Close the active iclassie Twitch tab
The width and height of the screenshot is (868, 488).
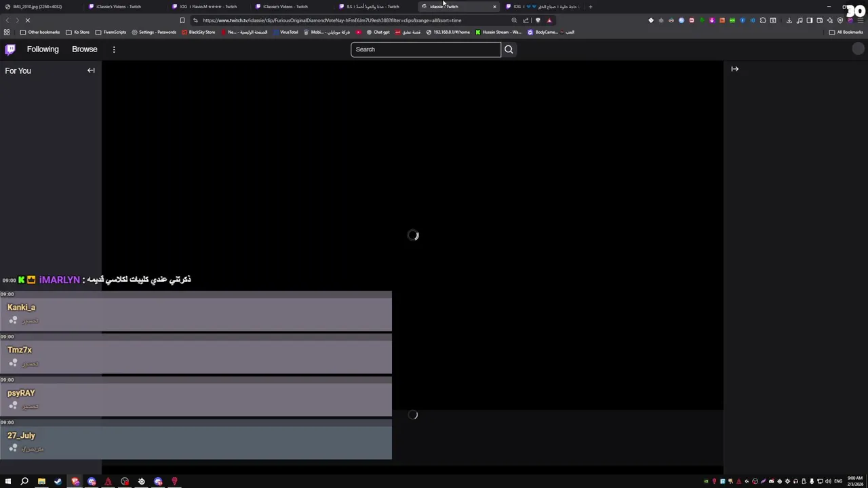494,7
